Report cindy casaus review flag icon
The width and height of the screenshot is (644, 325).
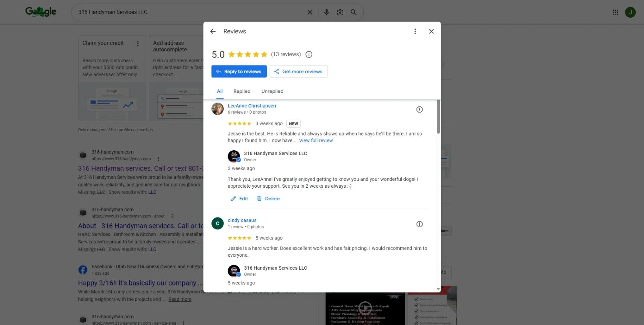[419, 224]
